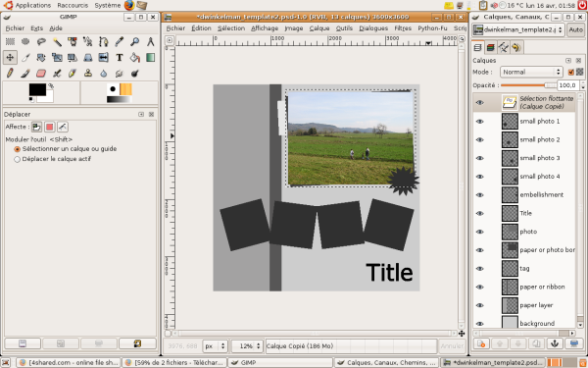This screenshot has width=588, height=368.
Task: Open the Sélection menu
Action: (x=231, y=28)
